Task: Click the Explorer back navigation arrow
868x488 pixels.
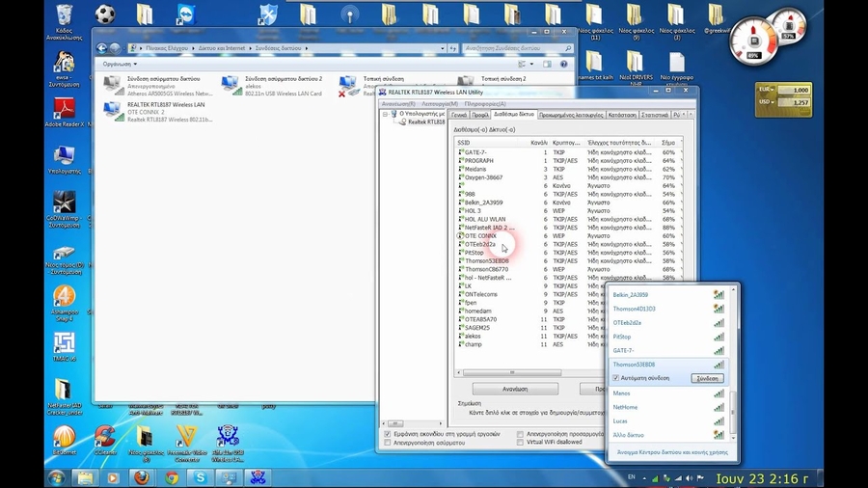Action: pos(102,48)
